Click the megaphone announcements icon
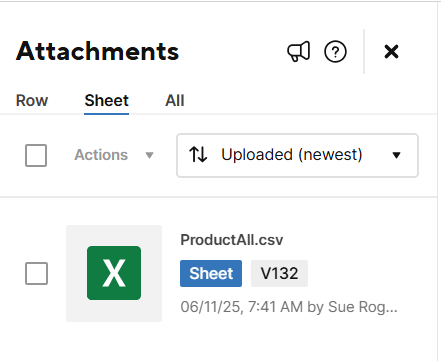The height and width of the screenshot is (361, 441). [299, 52]
